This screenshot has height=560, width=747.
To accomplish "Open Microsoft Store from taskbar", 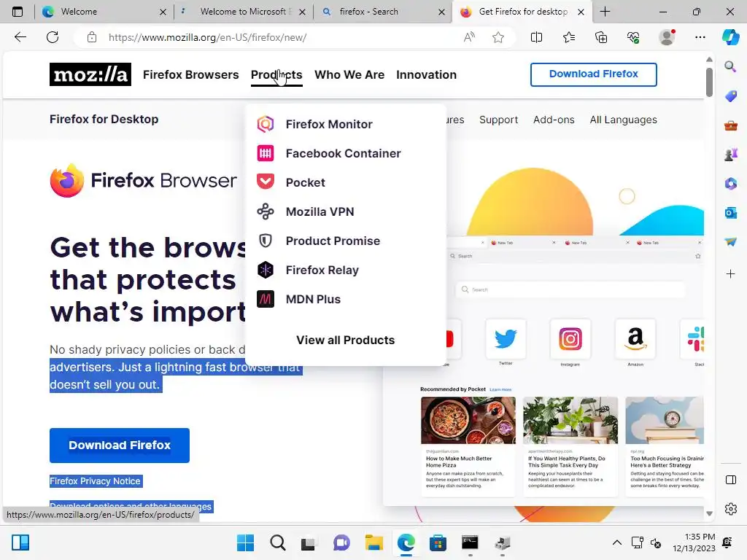I will tap(438, 542).
